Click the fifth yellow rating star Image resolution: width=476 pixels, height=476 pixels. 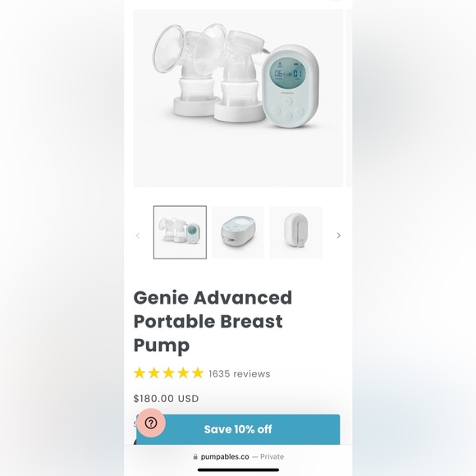tap(198, 373)
